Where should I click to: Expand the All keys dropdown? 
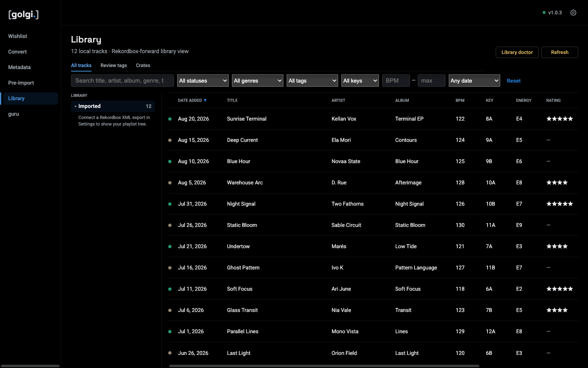pyautogui.click(x=360, y=81)
